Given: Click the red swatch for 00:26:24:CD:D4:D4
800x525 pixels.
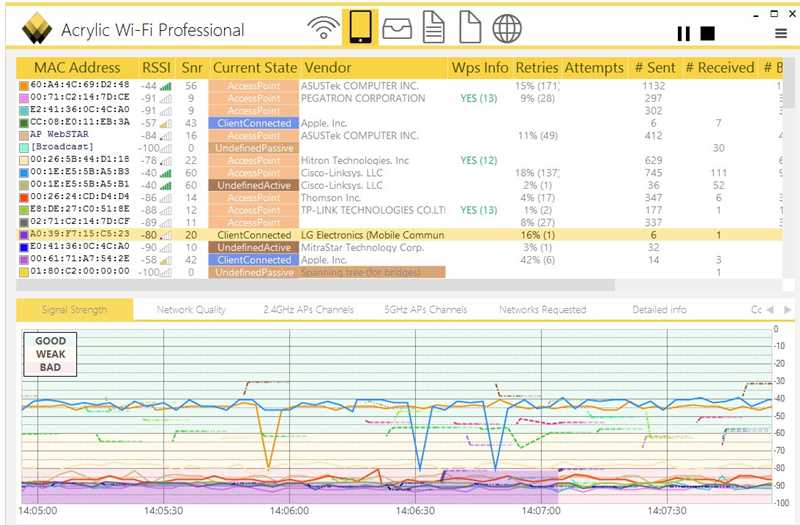Looking at the screenshot, I should (x=23, y=197).
